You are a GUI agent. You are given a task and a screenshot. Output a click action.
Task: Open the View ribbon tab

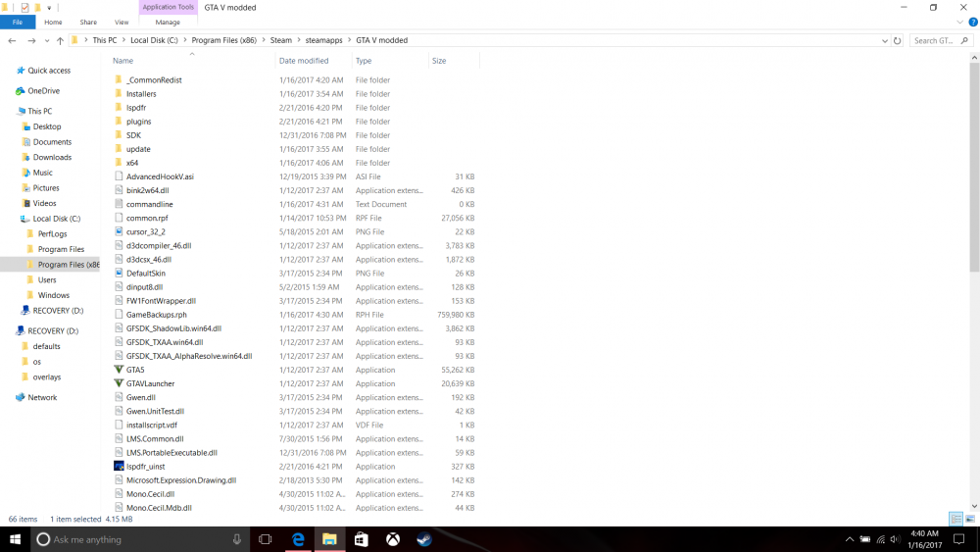pos(122,22)
